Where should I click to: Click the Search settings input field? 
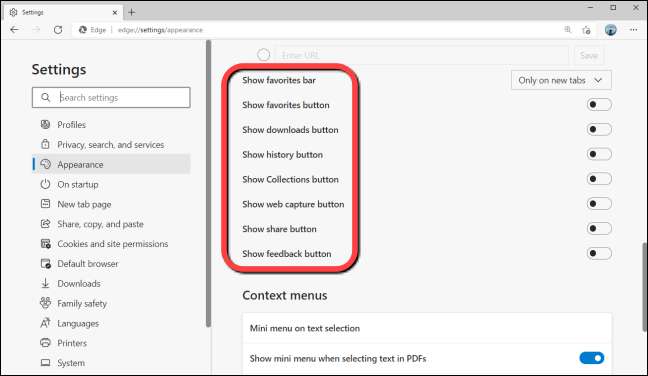[x=111, y=98]
